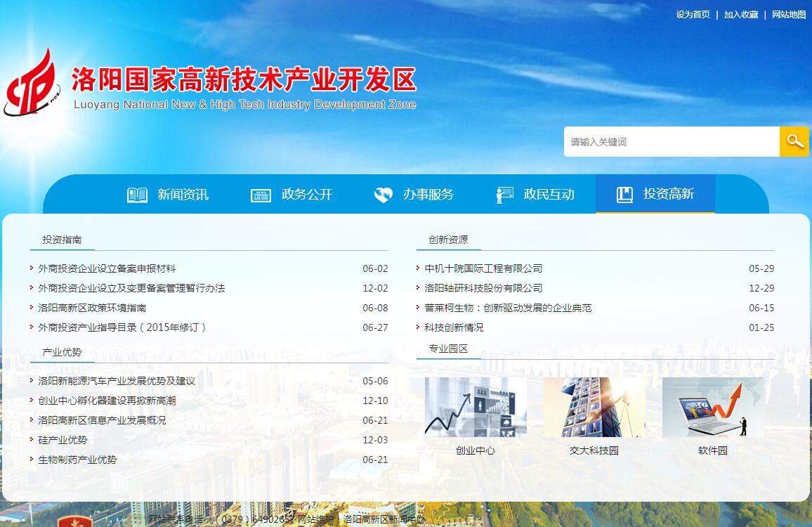Click the 加入收藏 link
812x527 pixels.
pyautogui.click(x=741, y=15)
